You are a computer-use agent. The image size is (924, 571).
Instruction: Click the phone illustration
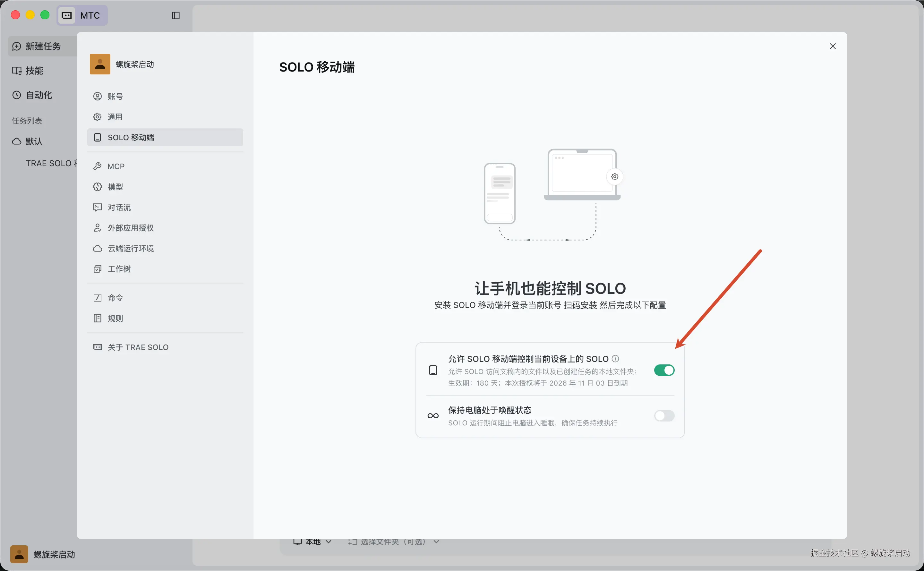coord(500,193)
